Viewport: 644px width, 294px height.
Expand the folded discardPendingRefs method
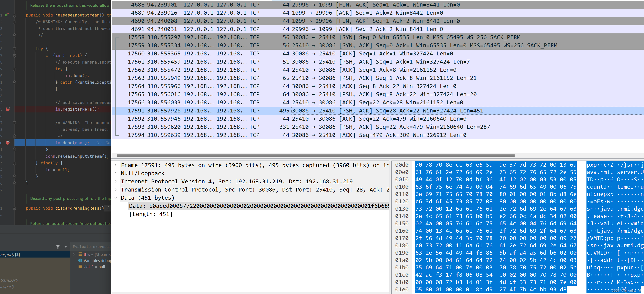click(14, 208)
